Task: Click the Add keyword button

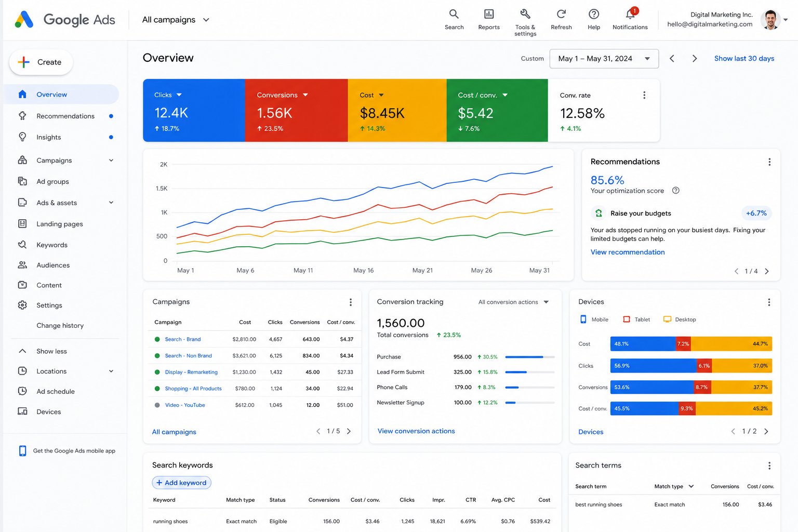Action: click(181, 483)
